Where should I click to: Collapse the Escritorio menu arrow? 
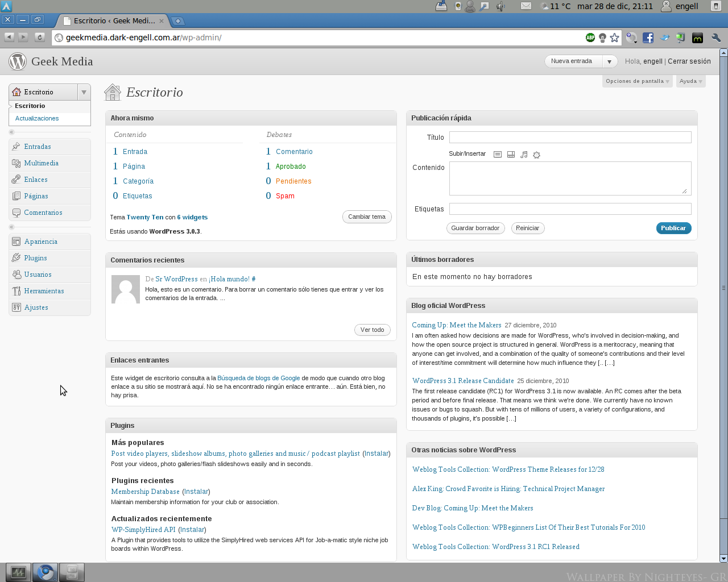click(x=84, y=92)
